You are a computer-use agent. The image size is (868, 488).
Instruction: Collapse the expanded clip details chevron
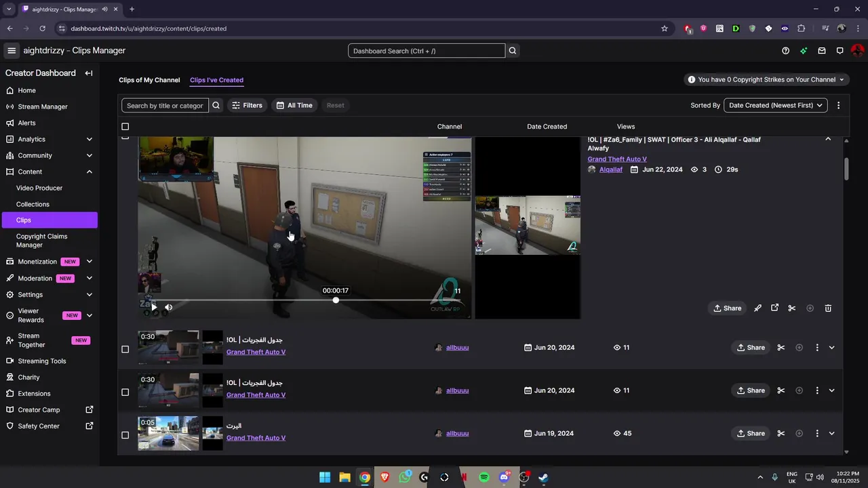coord(828,139)
